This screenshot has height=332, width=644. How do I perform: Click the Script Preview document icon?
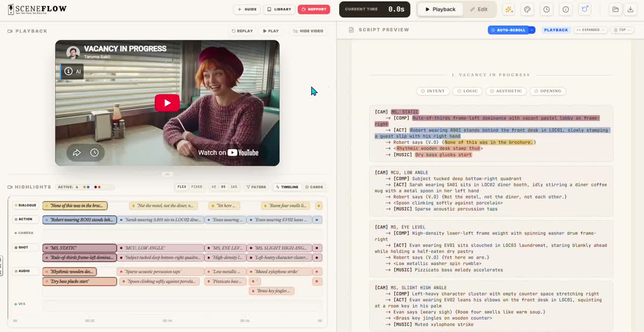pos(351,30)
